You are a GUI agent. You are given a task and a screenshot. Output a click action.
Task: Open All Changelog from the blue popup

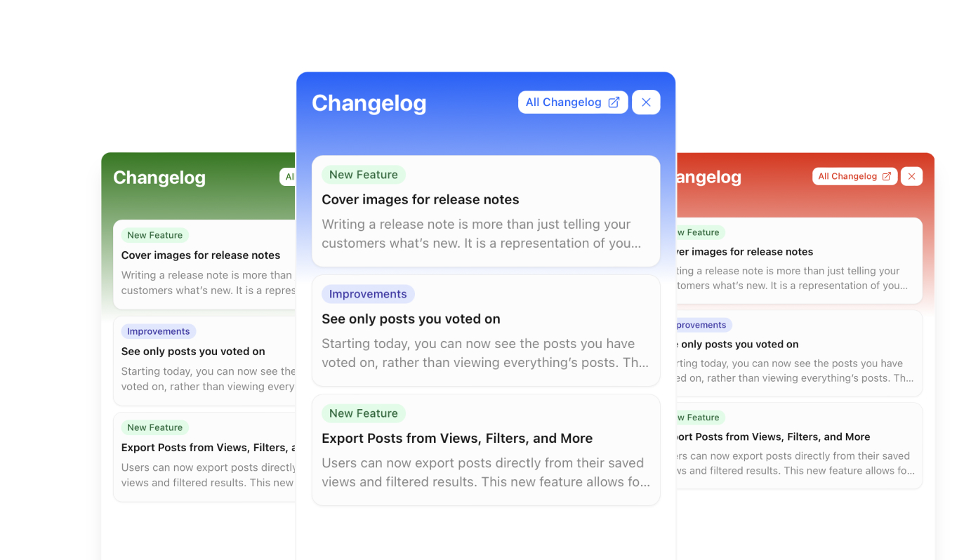coord(572,102)
